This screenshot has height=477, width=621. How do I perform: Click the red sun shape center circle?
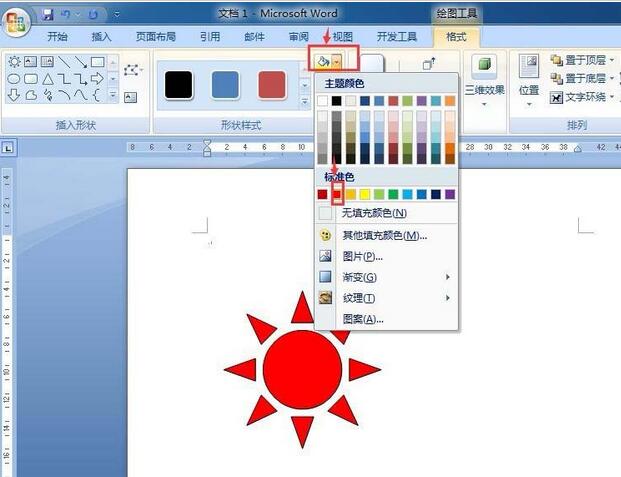tap(302, 370)
